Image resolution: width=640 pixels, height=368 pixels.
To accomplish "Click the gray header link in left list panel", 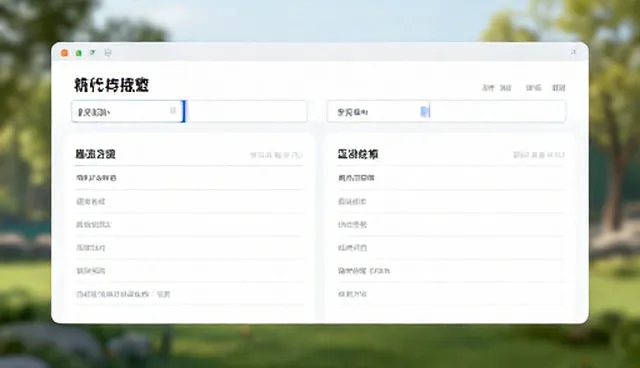I will [x=276, y=155].
